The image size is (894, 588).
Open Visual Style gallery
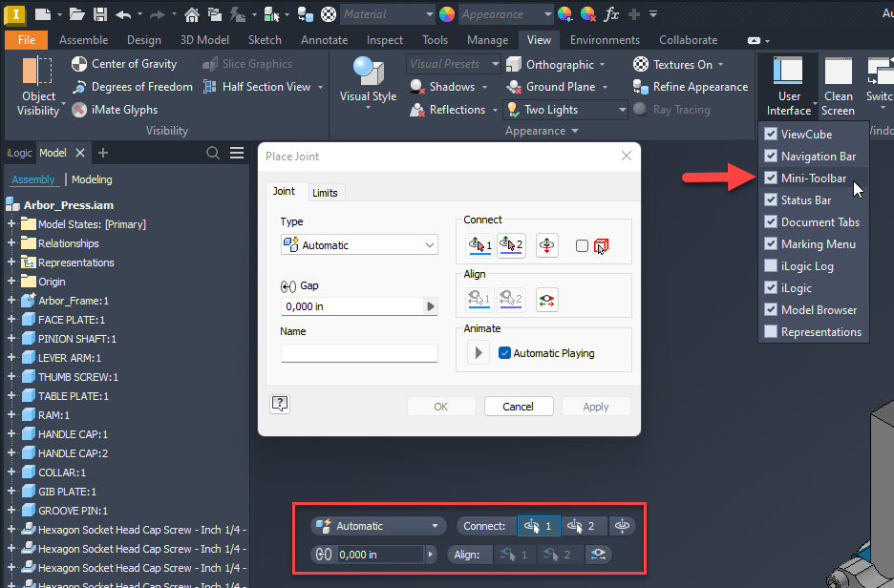coord(369,83)
